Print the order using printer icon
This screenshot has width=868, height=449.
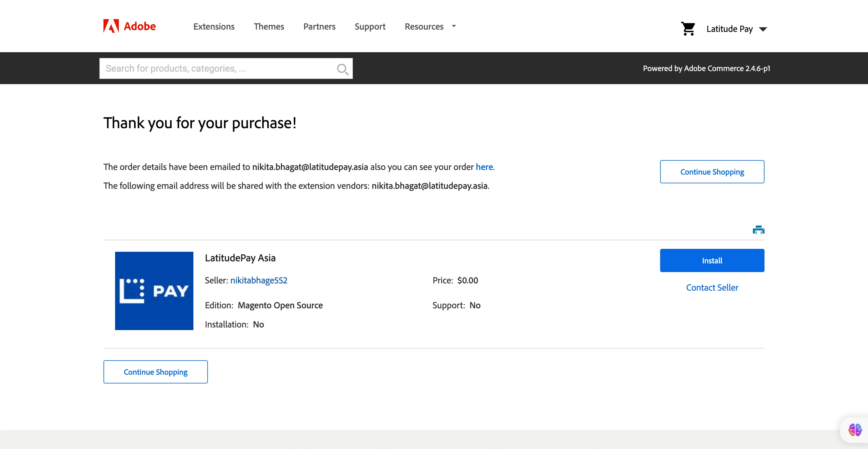coord(758,230)
